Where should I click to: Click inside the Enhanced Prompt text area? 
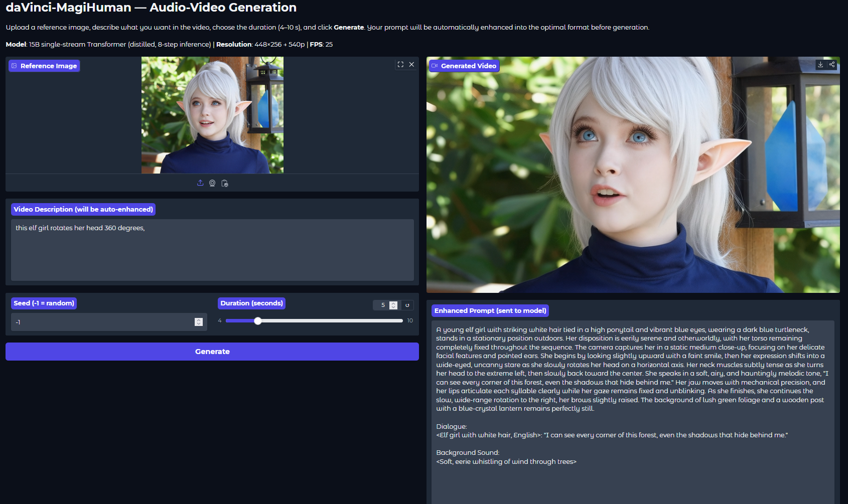click(x=633, y=412)
